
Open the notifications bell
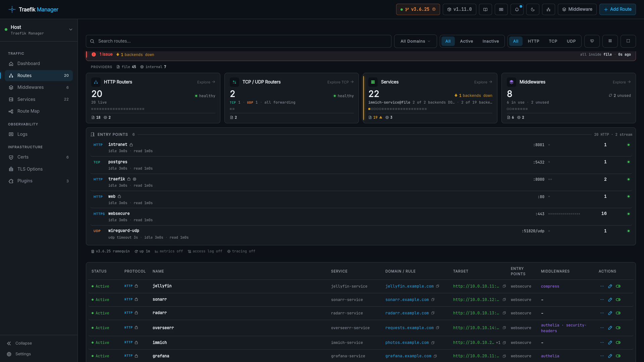[517, 9]
